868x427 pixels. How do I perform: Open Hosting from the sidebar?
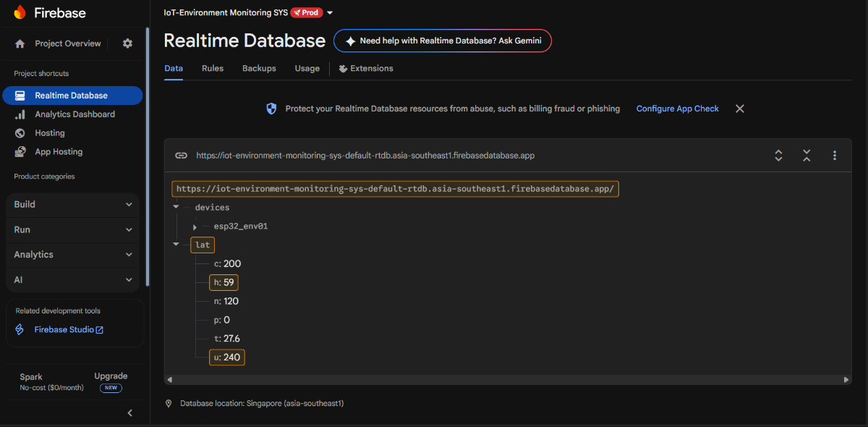tap(50, 133)
